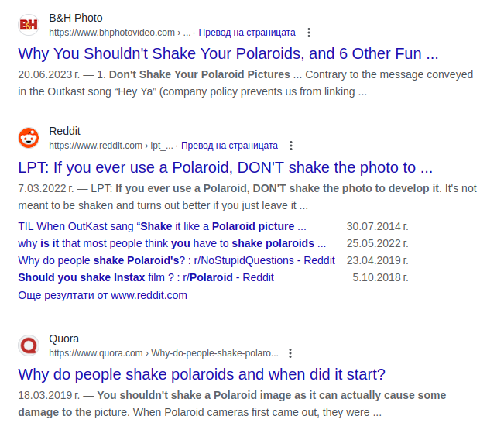Open "Why You Shouldn't Shake Your Polaroids" result
The image size is (504, 423).
coord(228,54)
